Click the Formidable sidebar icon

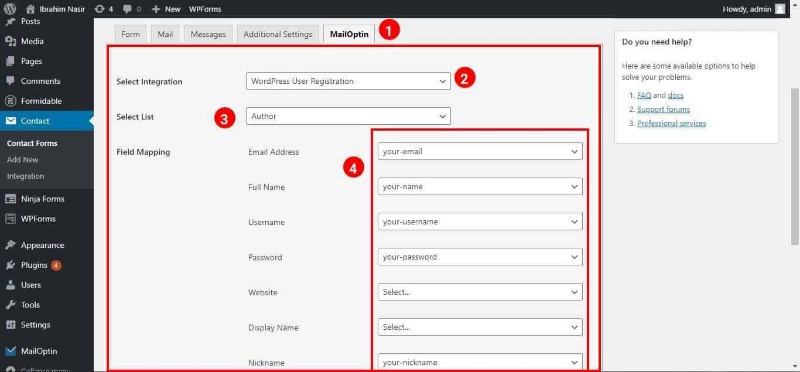(10, 101)
